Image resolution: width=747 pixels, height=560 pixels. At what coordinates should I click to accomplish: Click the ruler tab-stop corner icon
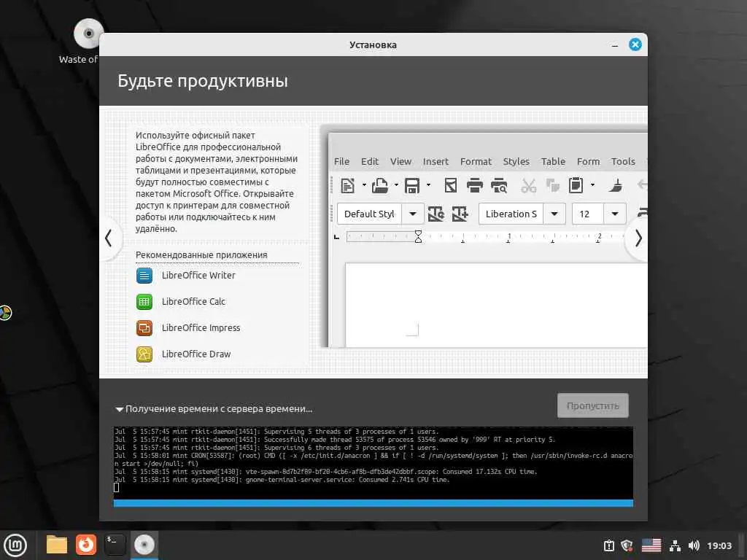(x=337, y=237)
